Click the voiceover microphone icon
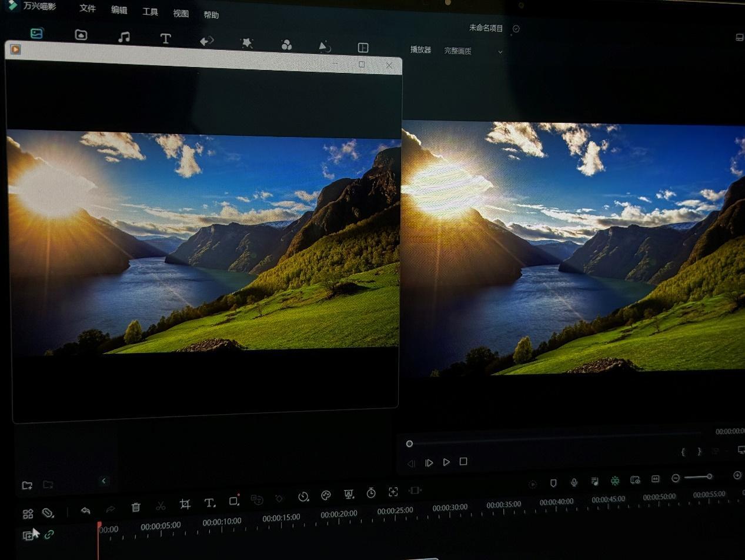745x560 pixels. pyautogui.click(x=574, y=482)
